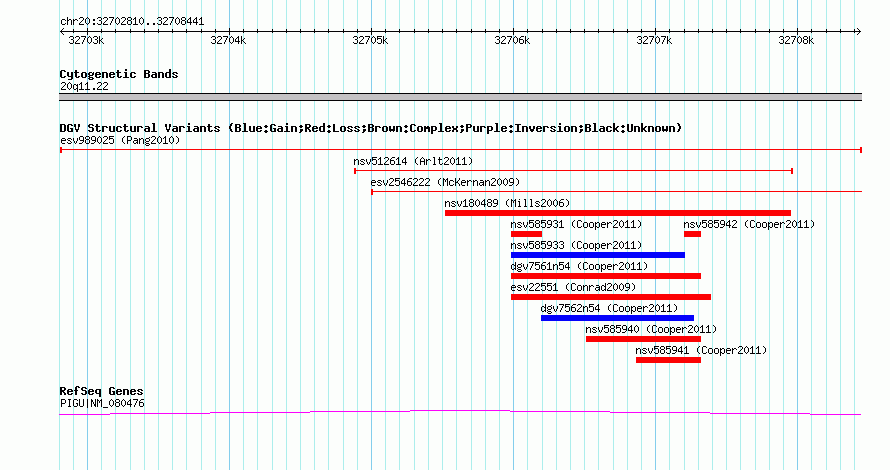890x470 pixels.
Task: Open the dgv7561n54 (Cooper2011) label
Action: coord(579,266)
